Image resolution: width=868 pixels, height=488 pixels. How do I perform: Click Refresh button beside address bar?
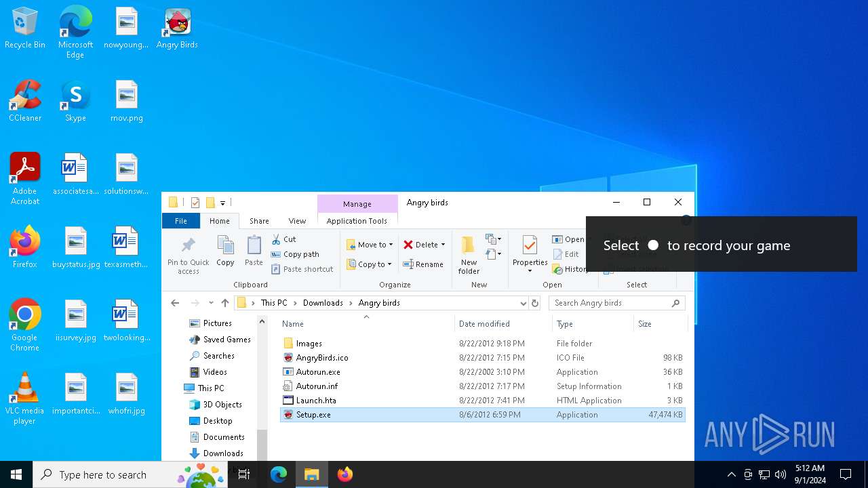tap(535, 303)
